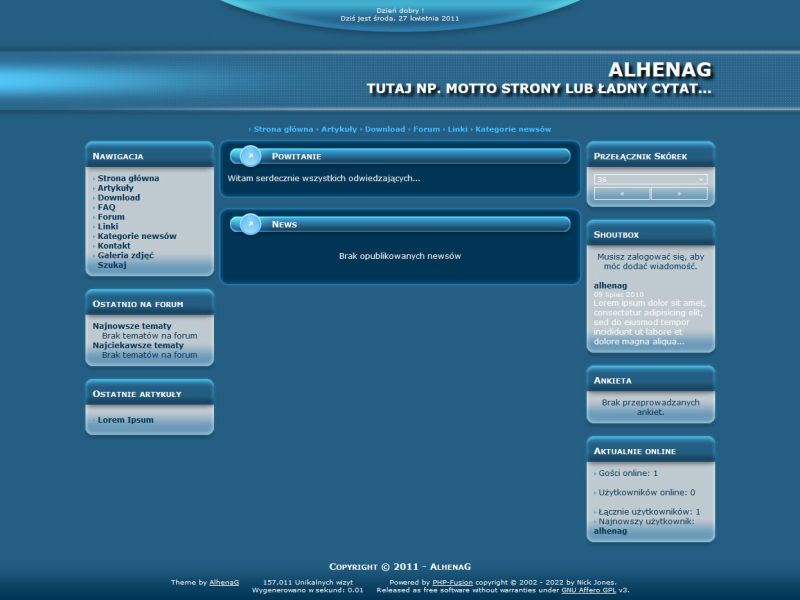Open newest user alhenag profile link

coord(610,531)
